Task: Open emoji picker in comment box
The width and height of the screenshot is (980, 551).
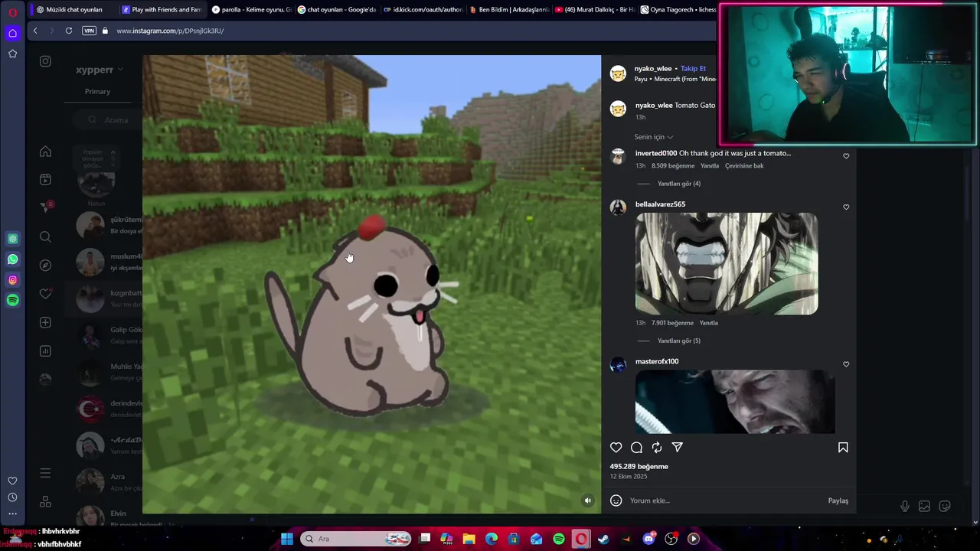Action: coord(616,500)
